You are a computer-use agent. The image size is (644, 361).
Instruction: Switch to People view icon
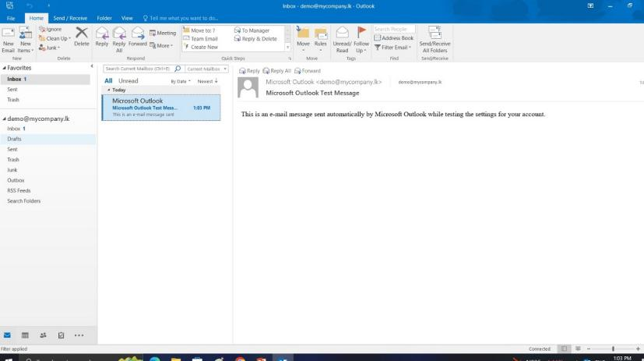click(43, 335)
